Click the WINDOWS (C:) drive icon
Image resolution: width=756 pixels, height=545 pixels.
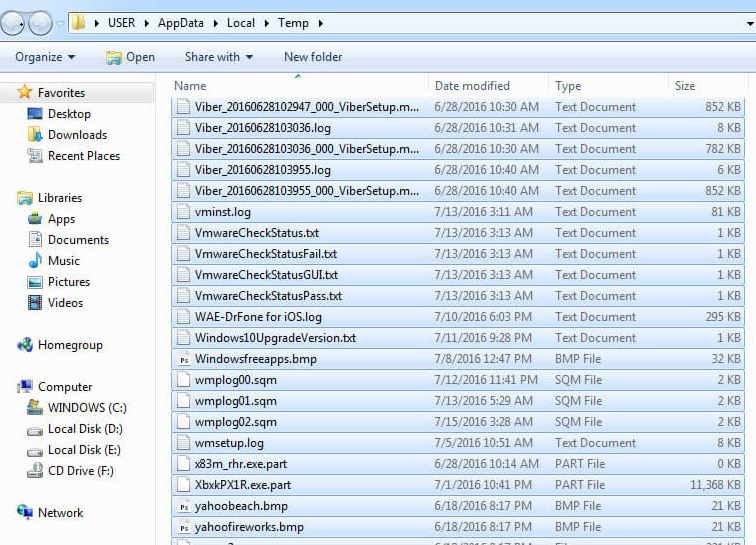coord(36,408)
